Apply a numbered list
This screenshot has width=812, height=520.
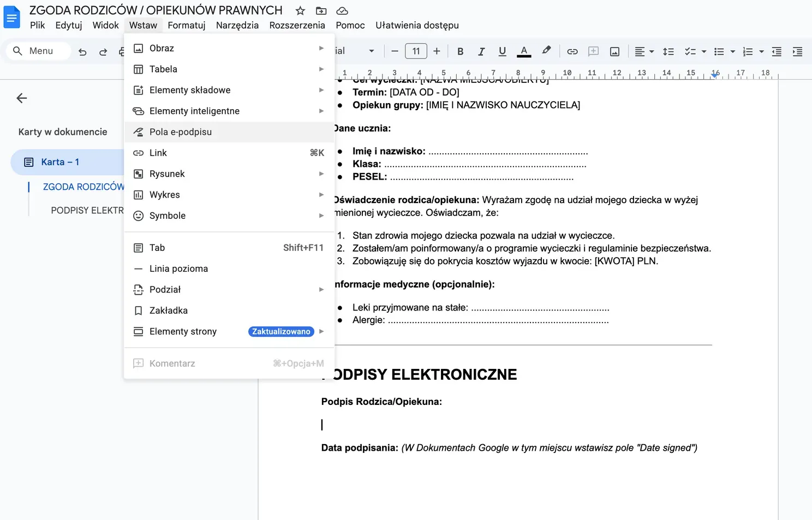(748, 51)
